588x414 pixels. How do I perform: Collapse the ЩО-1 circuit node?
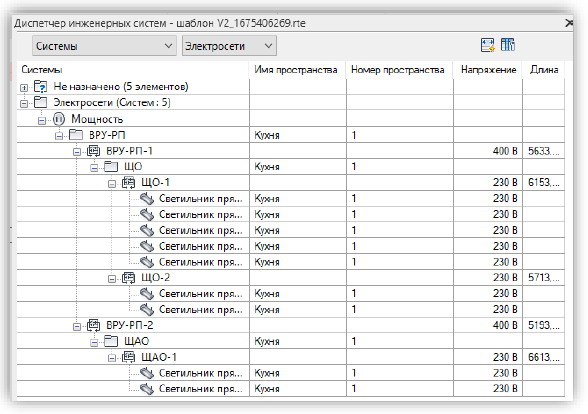[112, 184]
